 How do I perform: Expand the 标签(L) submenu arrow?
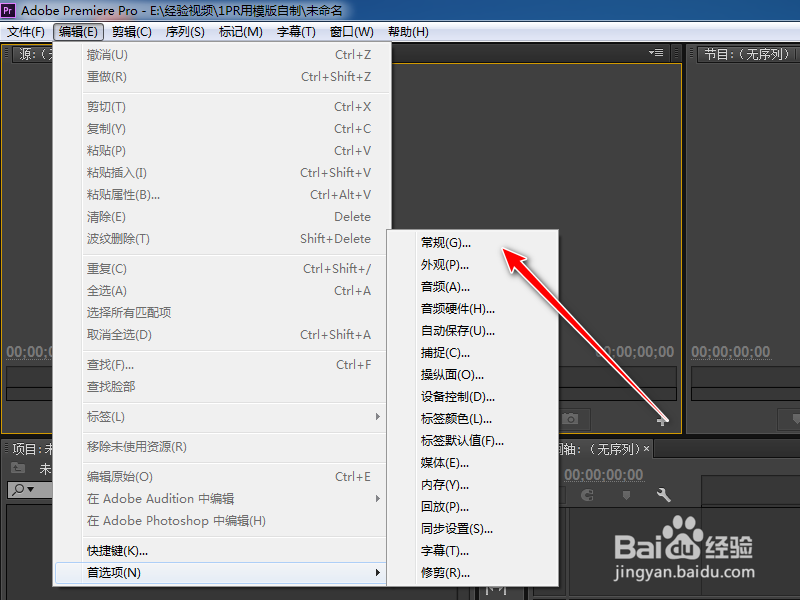coord(378,417)
